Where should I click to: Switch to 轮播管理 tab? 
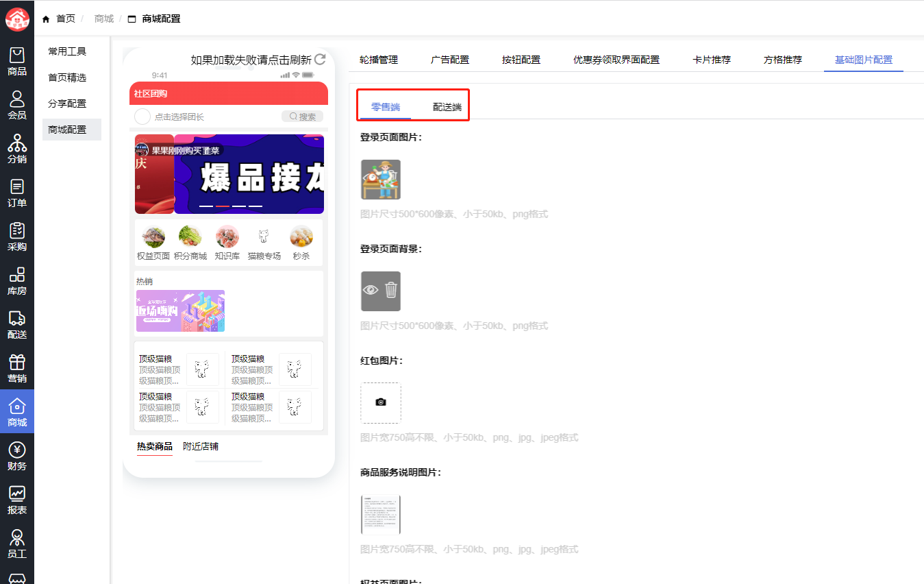pyautogui.click(x=379, y=60)
